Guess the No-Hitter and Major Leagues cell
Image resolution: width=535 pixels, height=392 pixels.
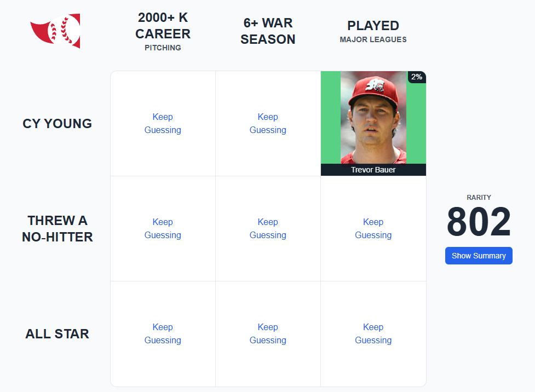pyautogui.click(x=373, y=229)
